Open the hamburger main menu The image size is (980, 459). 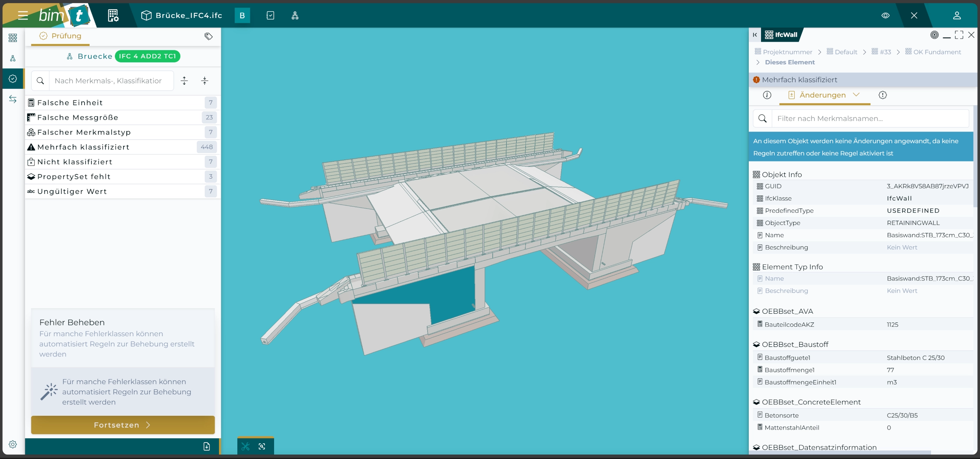point(23,16)
